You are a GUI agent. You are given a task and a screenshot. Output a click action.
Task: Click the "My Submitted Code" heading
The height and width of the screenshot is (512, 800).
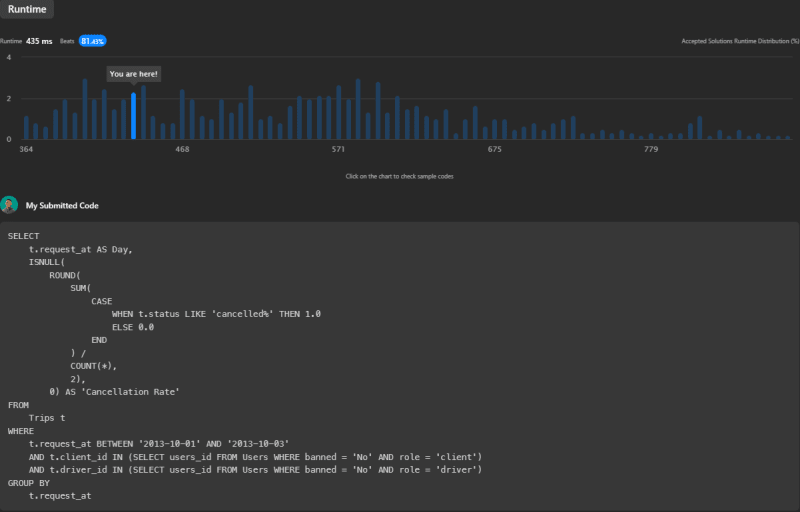coord(62,206)
